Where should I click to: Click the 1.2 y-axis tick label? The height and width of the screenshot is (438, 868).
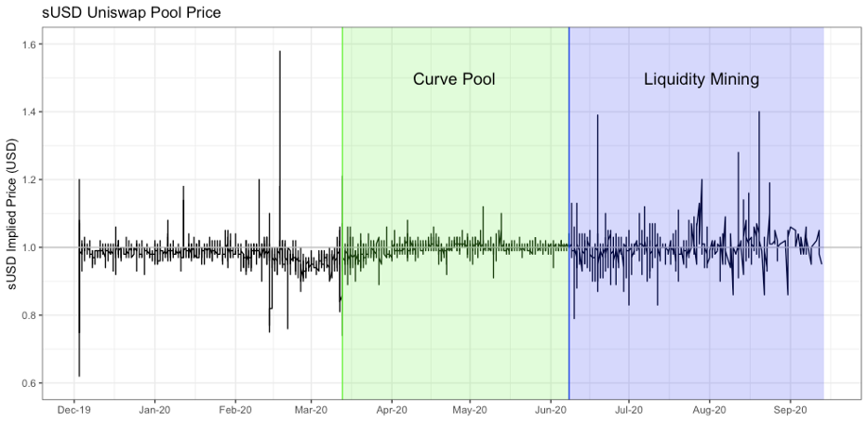(x=31, y=179)
